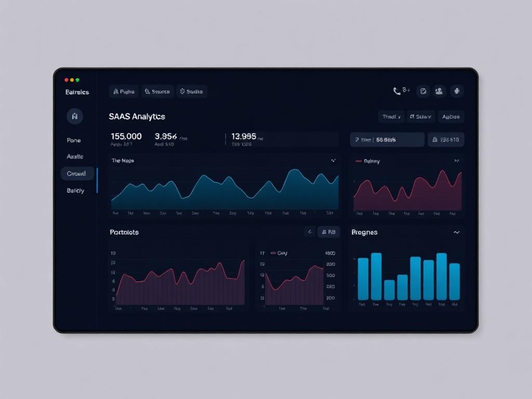Expand the Bragnes panel chevron
532x399 pixels.
(x=457, y=232)
